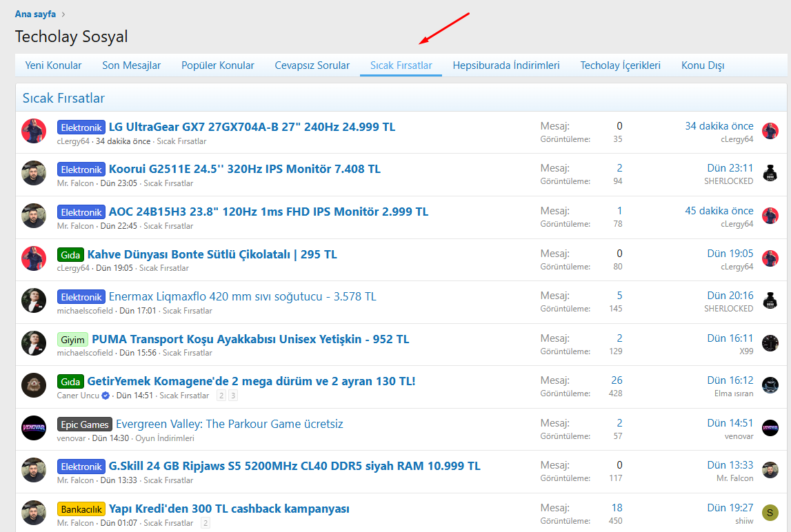791x532 pixels.
Task: Click Mr. Falcon avatar on AOC row
Action: coord(34,216)
